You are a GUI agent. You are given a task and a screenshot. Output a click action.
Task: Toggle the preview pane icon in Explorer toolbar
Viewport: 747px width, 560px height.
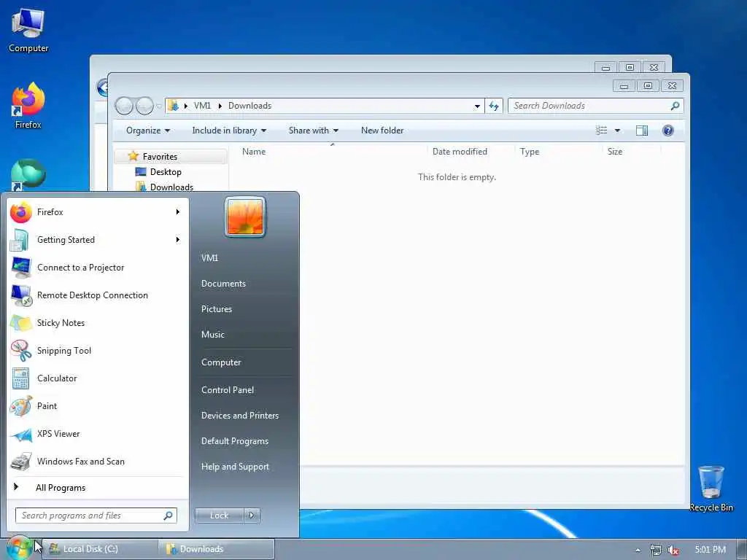[642, 131]
